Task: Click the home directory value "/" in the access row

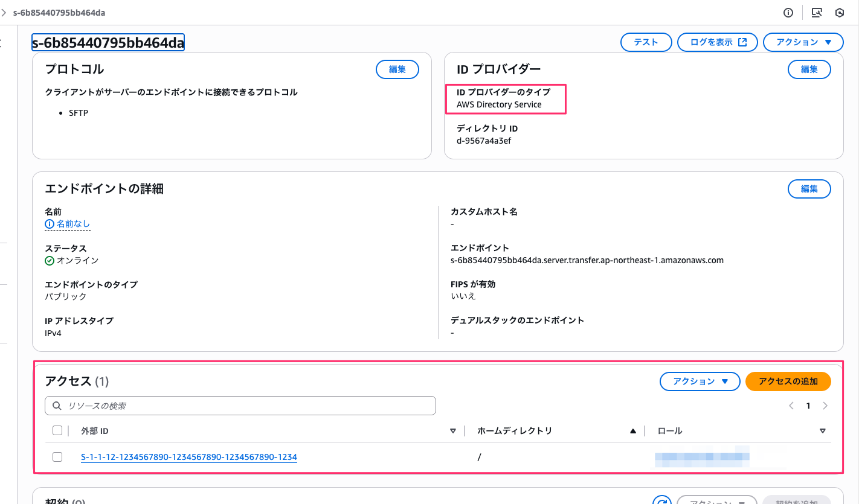Action: pyautogui.click(x=479, y=458)
